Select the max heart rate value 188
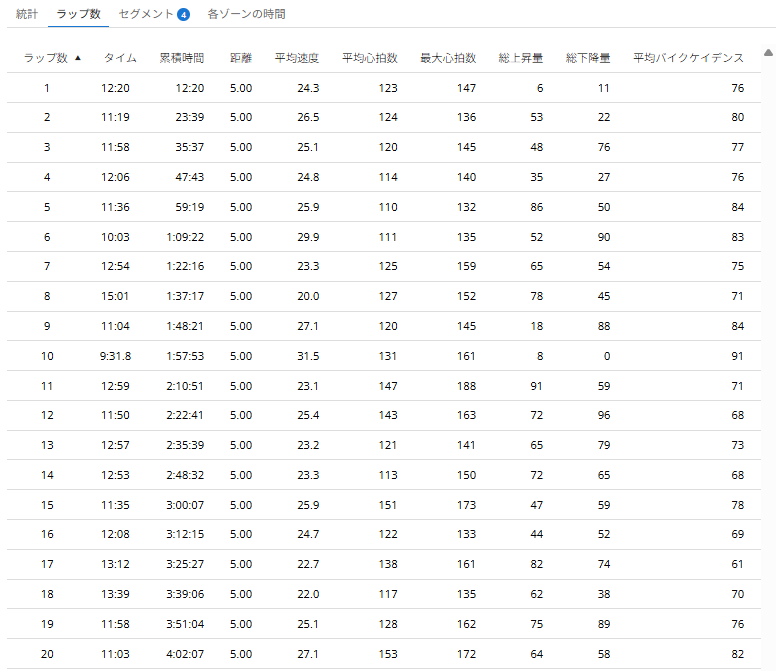Viewport: 776px width, 671px height. [465, 387]
